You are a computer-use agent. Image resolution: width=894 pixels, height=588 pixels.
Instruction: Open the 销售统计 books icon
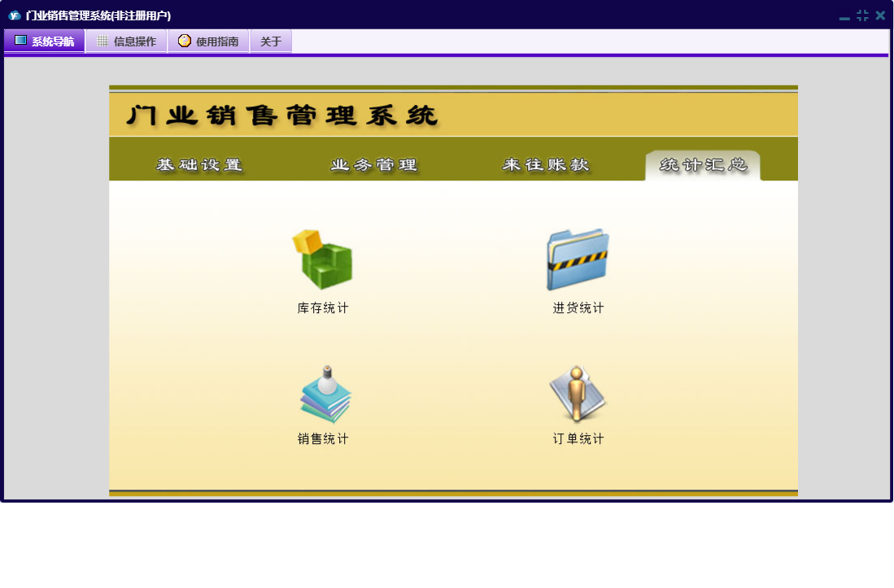pyautogui.click(x=325, y=394)
